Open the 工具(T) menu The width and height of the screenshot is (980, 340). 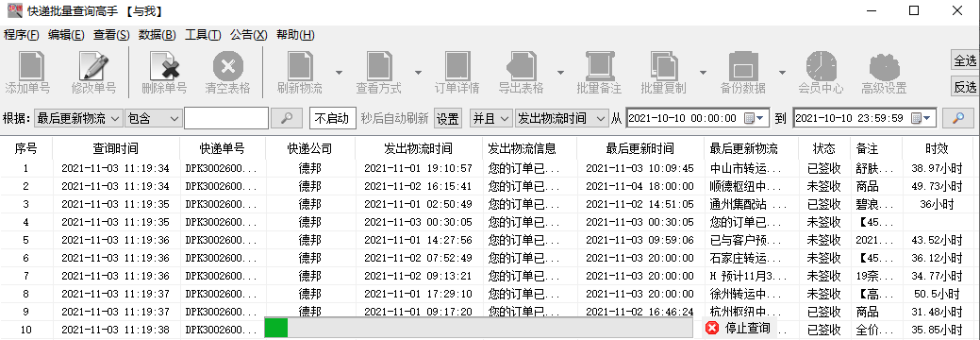pyautogui.click(x=203, y=35)
